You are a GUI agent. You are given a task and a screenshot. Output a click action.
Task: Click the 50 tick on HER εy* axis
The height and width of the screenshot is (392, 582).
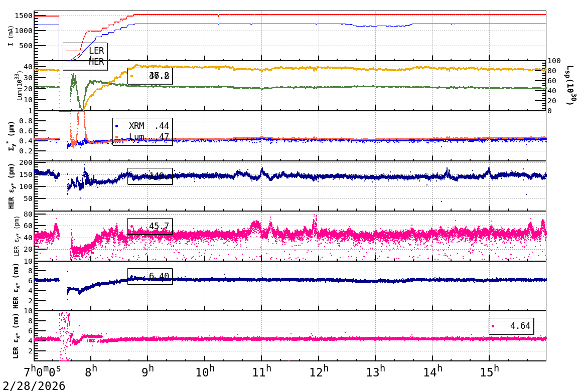tap(28, 199)
